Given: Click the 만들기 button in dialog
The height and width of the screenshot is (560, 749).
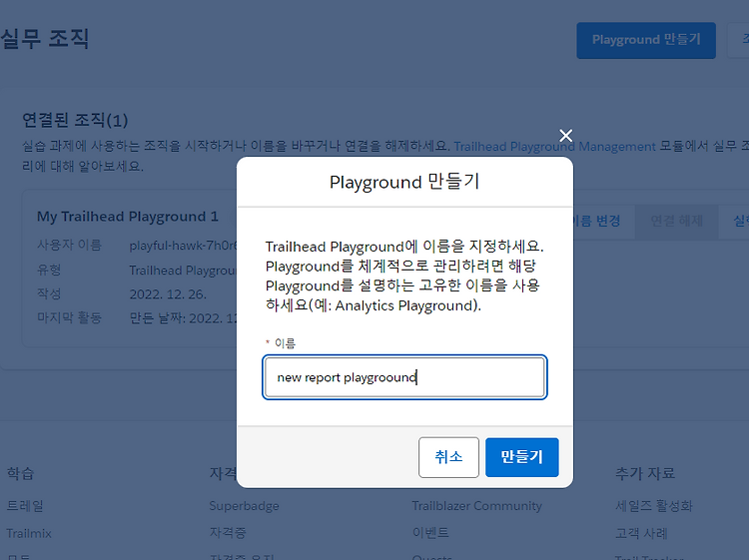Looking at the screenshot, I should pyautogui.click(x=521, y=457).
